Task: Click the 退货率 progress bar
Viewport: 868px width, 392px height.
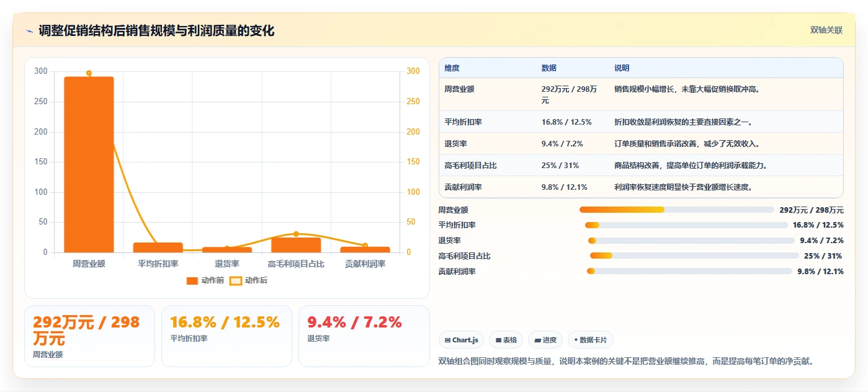Action: click(691, 241)
